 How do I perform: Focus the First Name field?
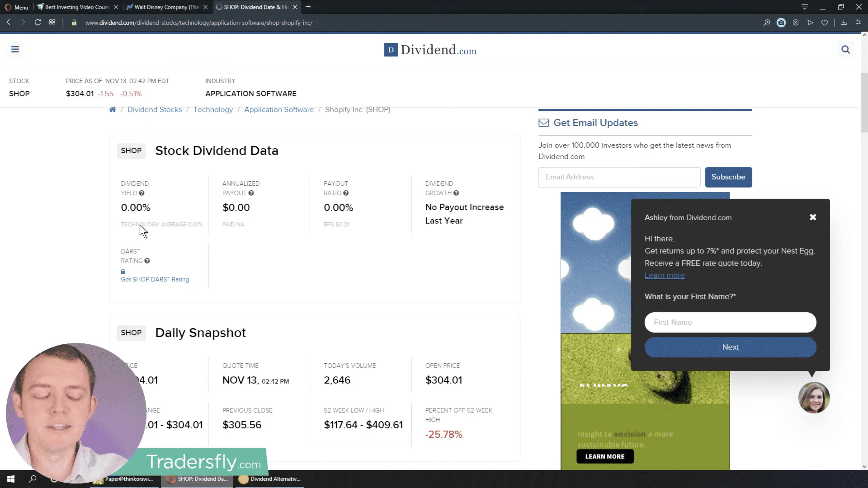(731, 322)
